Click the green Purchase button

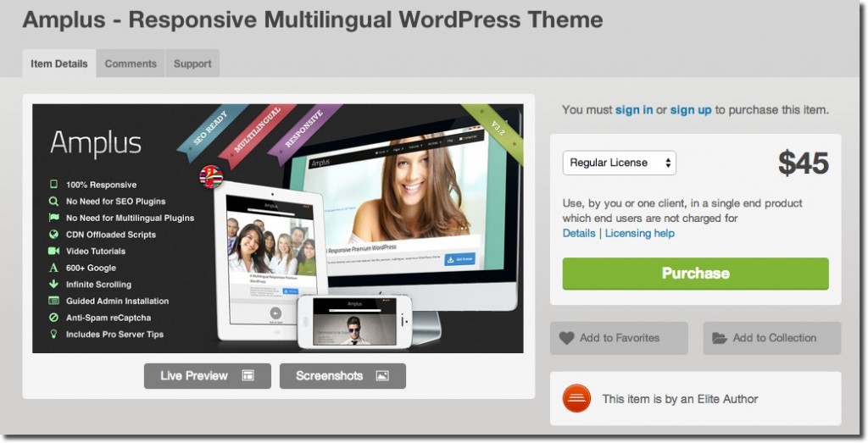point(695,274)
